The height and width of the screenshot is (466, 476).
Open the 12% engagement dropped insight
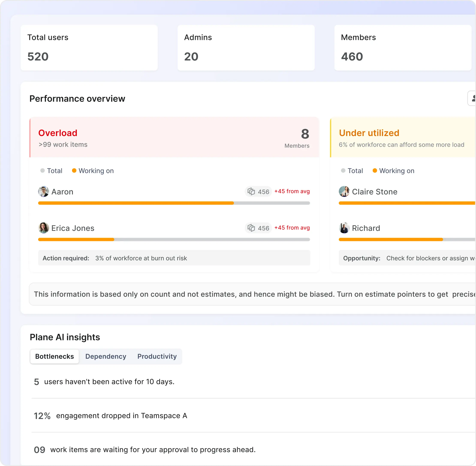(110, 416)
